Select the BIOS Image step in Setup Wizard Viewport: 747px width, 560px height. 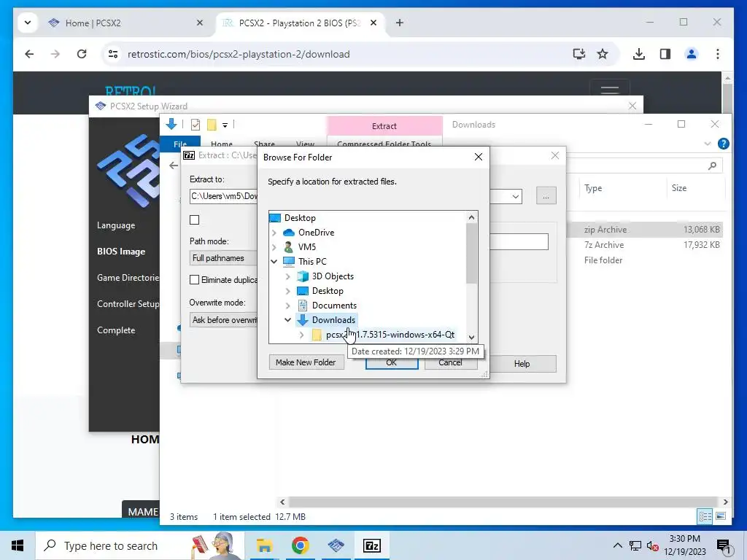click(x=121, y=252)
